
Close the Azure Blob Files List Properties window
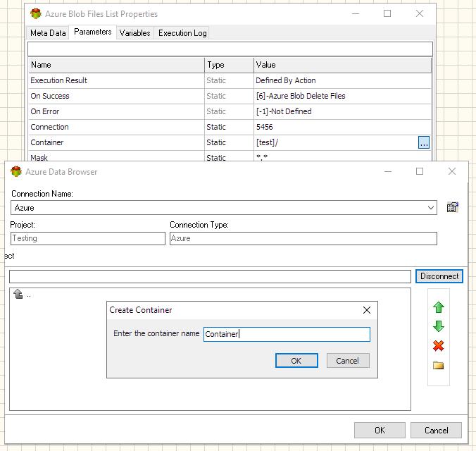[419, 13]
